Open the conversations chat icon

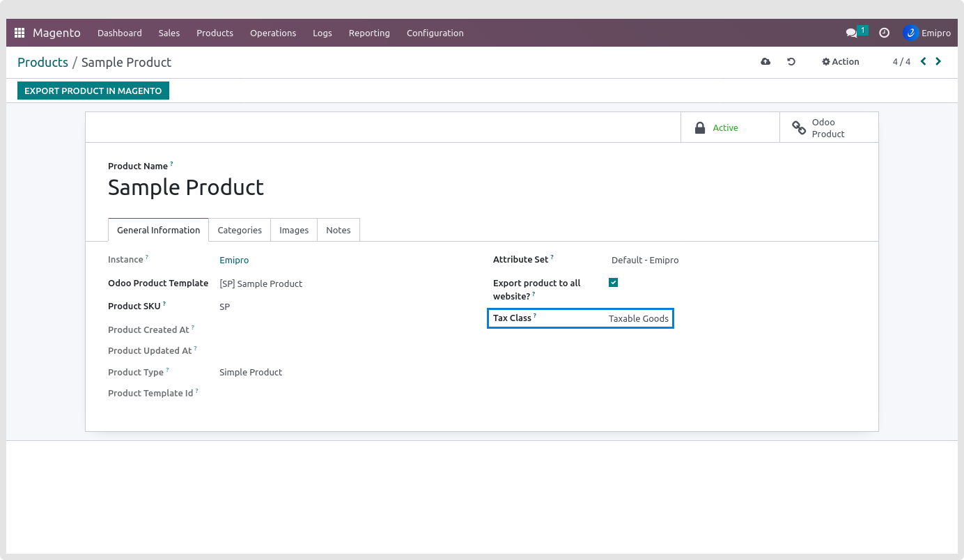pos(851,33)
